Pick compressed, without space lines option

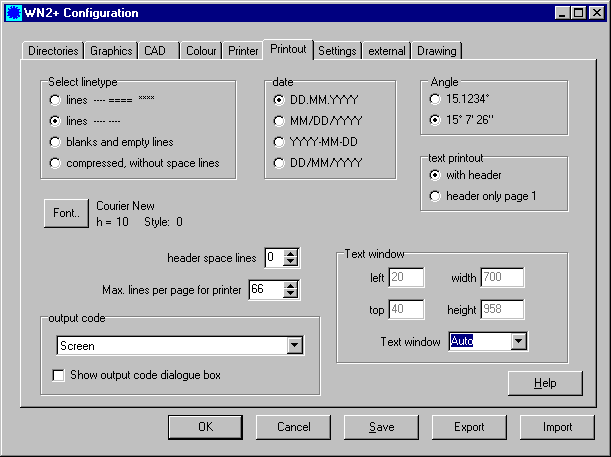pos(55,162)
